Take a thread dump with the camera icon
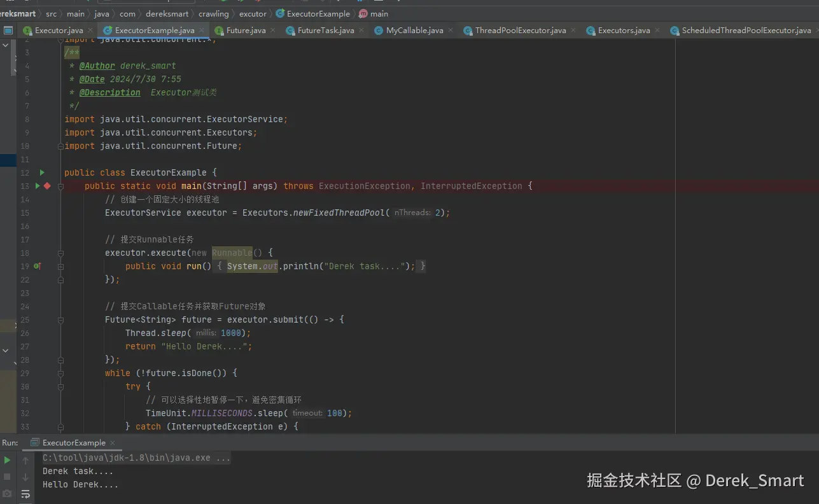 point(7,493)
